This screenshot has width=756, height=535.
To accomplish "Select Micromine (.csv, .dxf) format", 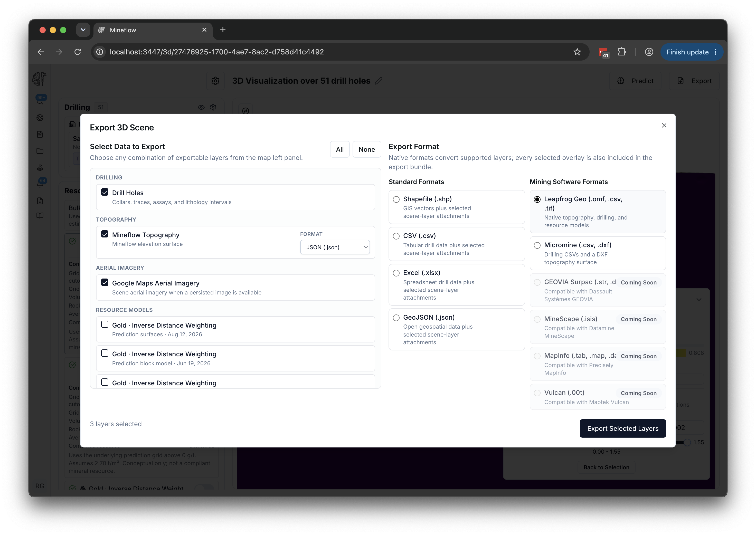I will [x=537, y=245].
